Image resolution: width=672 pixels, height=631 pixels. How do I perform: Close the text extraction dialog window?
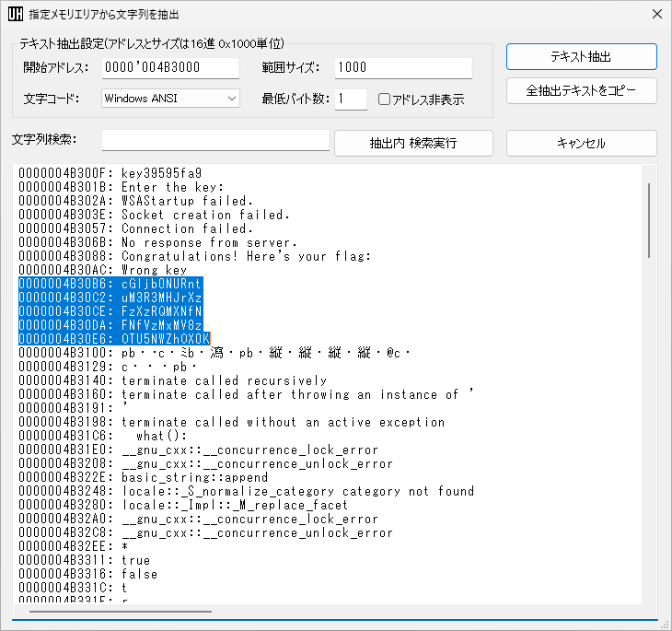point(656,15)
